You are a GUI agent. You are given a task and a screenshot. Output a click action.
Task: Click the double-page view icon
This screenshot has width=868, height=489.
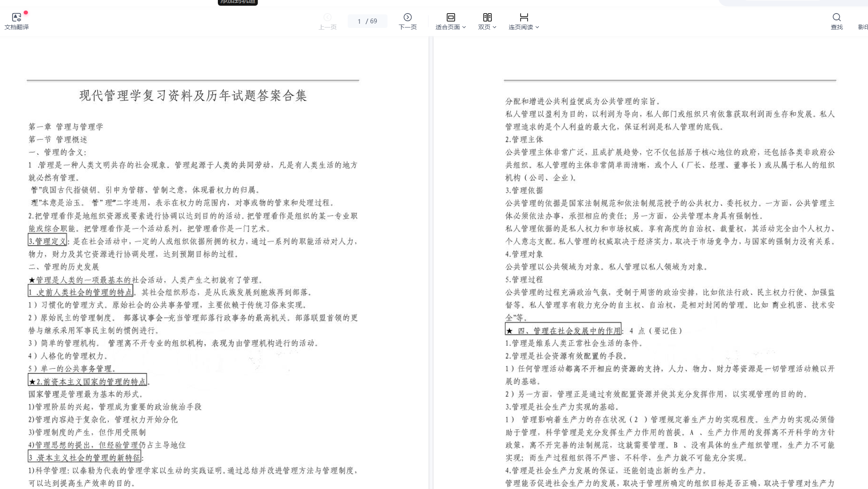[x=487, y=17]
